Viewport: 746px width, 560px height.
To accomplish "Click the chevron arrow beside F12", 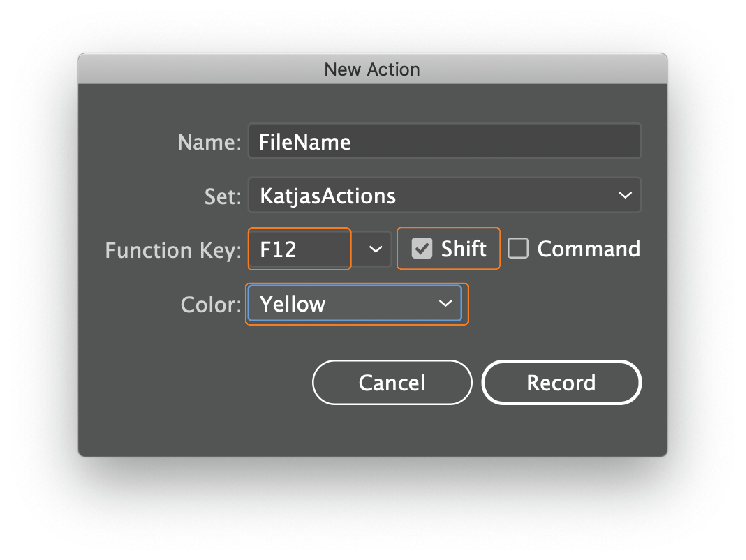I will click(x=376, y=249).
